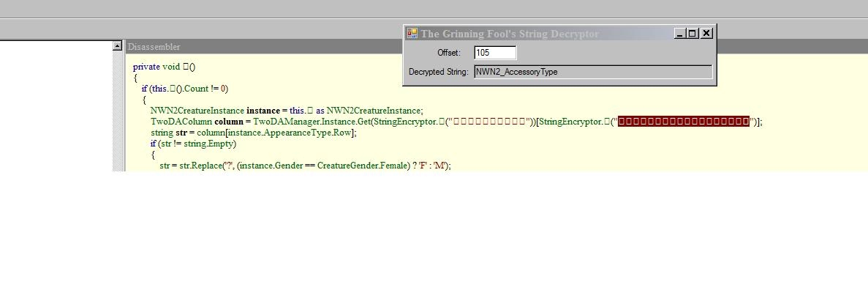Image resolution: width=868 pixels, height=293 pixels.
Task: Close the Grinning Fool's String Decryptor
Action: 706,34
